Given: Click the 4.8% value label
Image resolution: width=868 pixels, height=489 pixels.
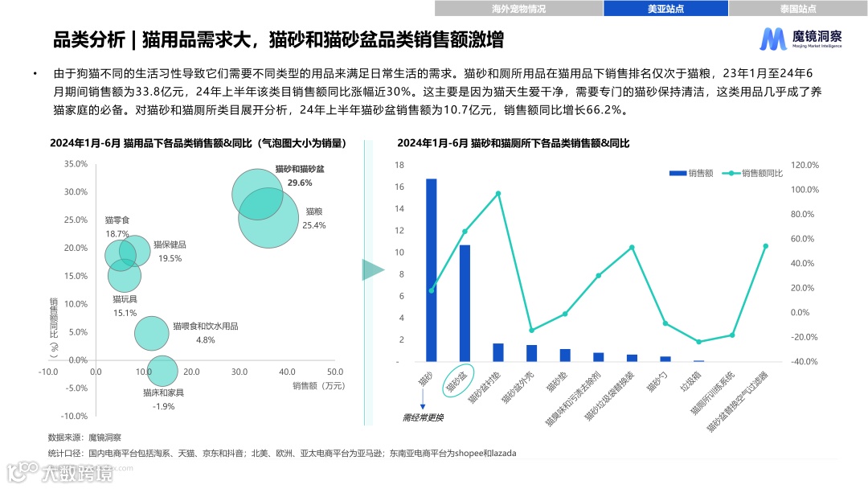Looking at the screenshot, I should 206,340.
